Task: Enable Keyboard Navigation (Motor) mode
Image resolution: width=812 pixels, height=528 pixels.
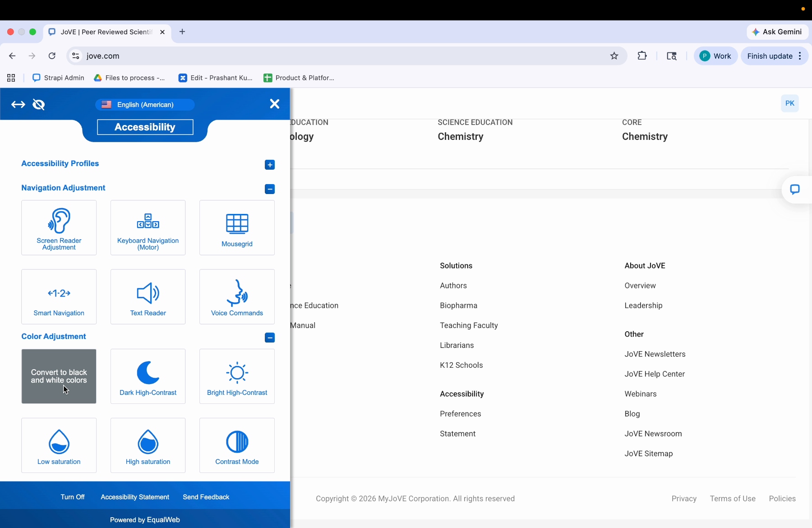Action: tap(148, 228)
